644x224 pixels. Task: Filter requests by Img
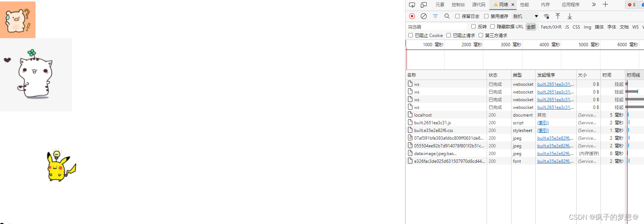587,27
